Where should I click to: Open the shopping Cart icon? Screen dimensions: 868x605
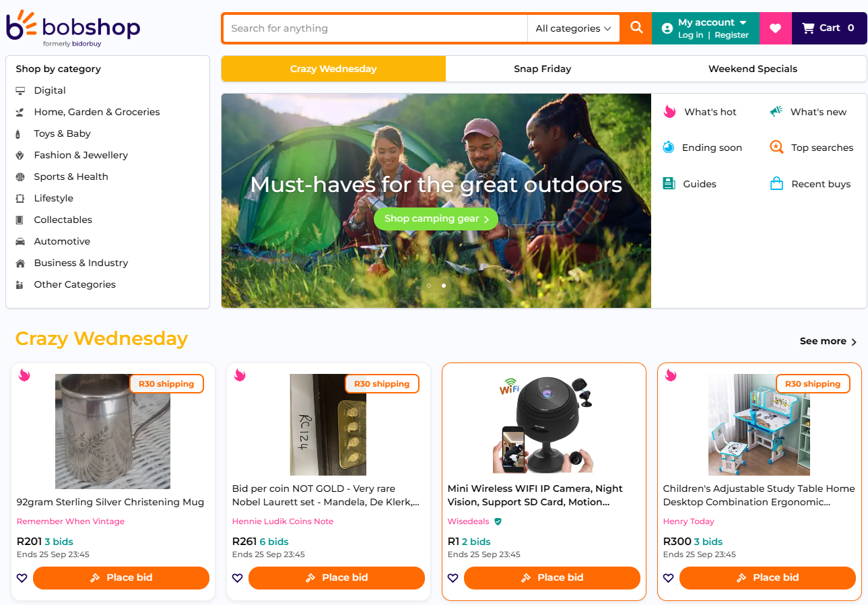pos(808,28)
